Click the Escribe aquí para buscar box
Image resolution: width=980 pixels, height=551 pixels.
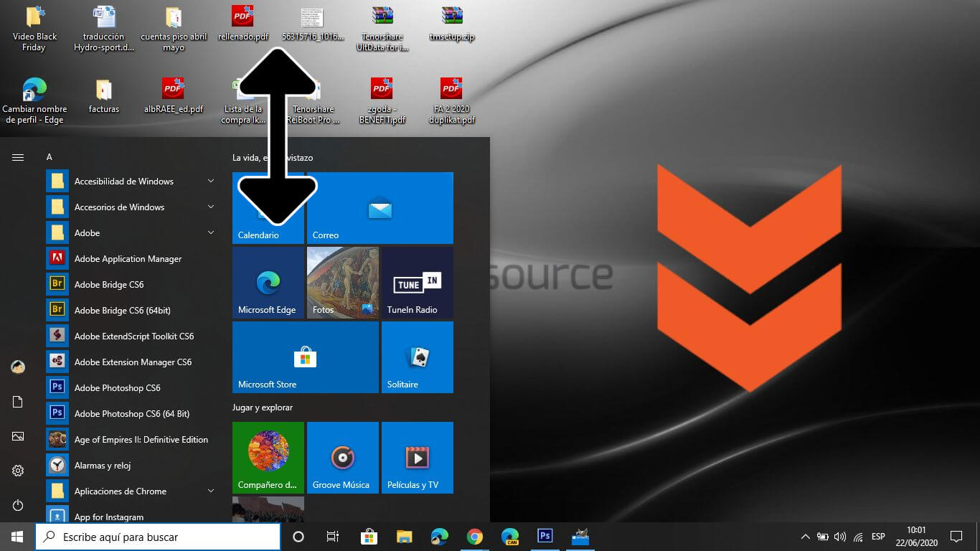coord(158,537)
